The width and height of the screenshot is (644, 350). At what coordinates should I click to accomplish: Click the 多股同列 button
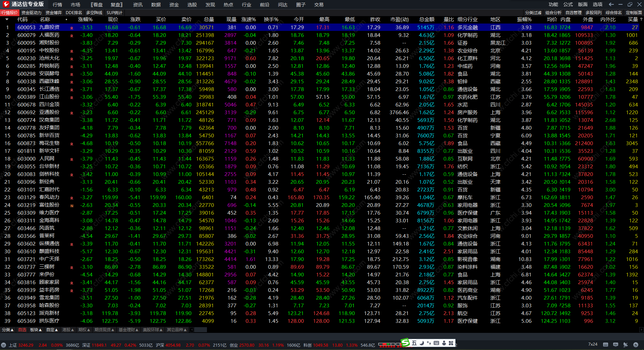tap(594, 13)
